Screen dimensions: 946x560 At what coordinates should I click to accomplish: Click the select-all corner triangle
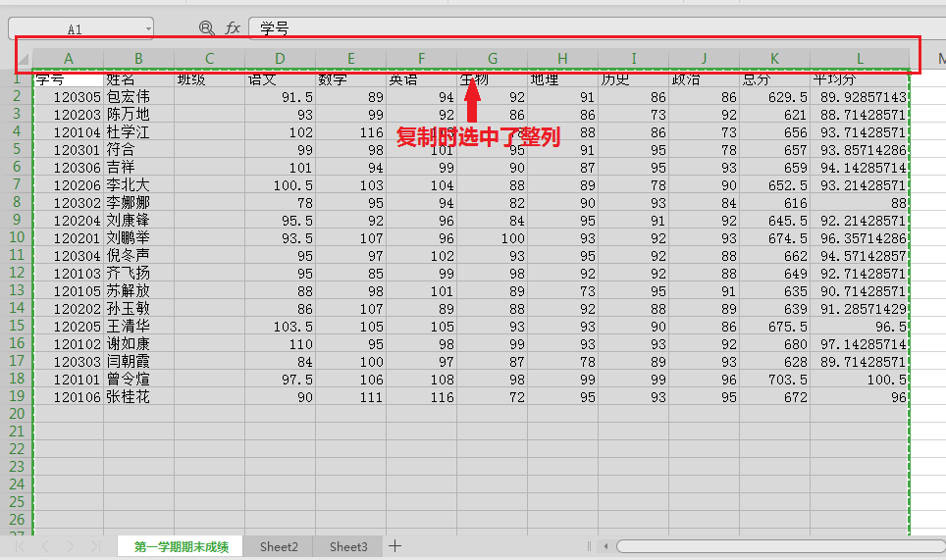pos(23,59)
